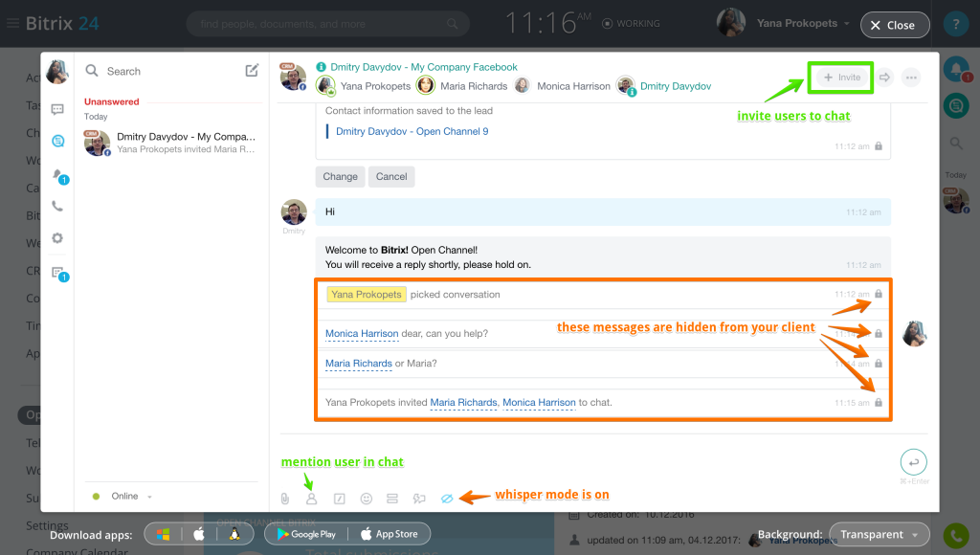Click the find people, documents search bar
The height and width of the screenshot is (555, 980).
327,24
